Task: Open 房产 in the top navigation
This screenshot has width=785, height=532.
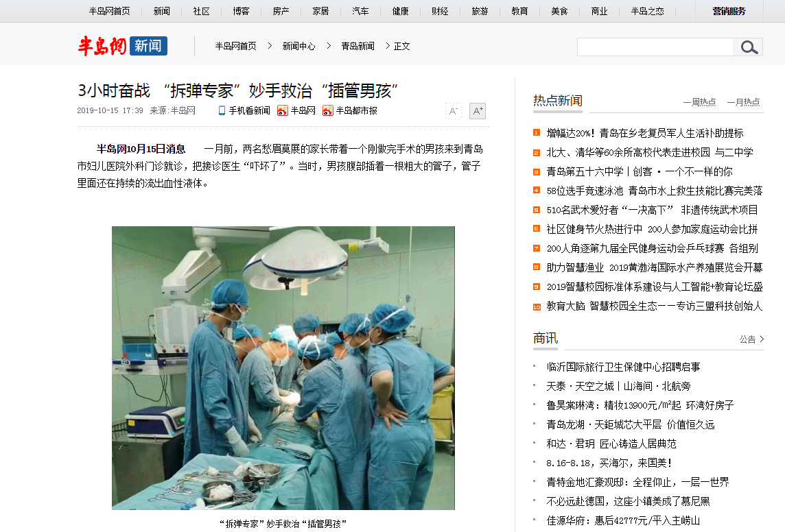Action: (281, 11)
